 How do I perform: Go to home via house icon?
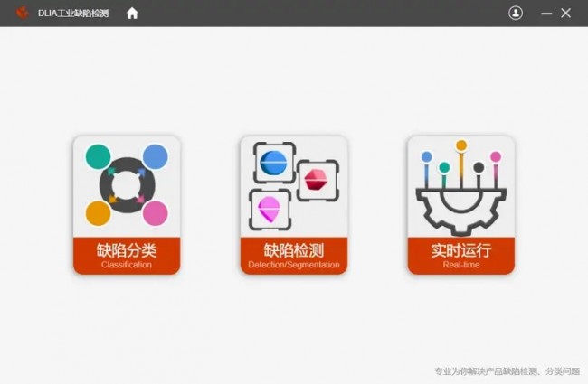pos(132,14)
